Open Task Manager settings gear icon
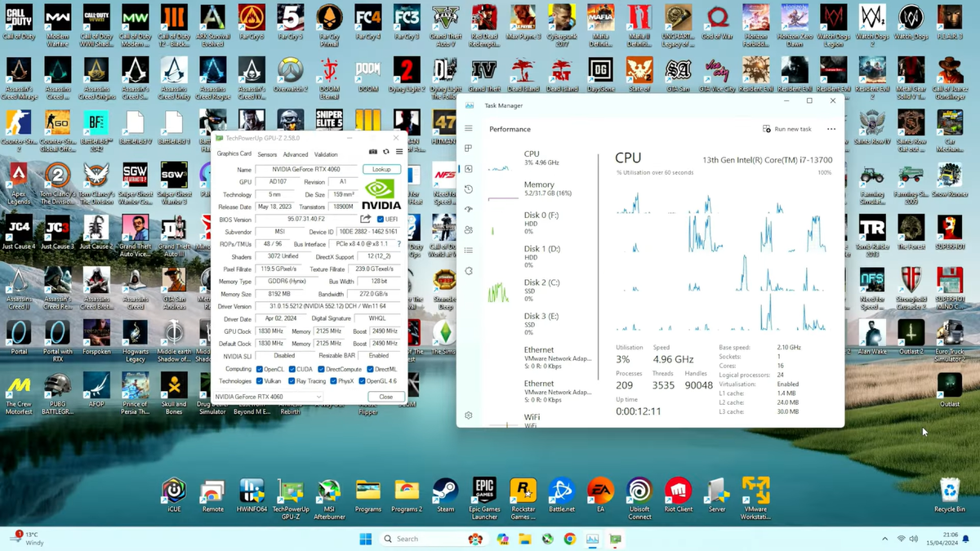 tap(469, 415)
